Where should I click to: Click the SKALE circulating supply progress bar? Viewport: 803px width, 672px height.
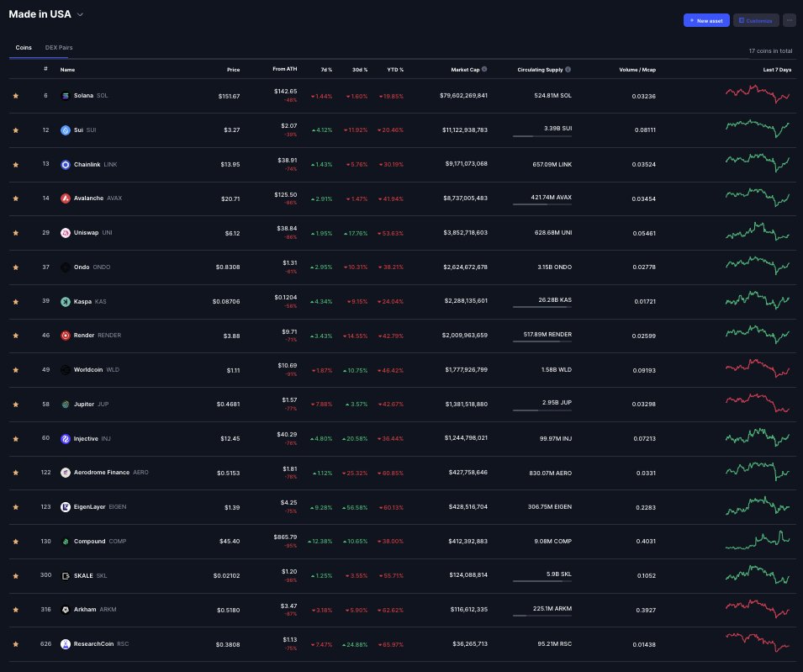pos(542,581)
